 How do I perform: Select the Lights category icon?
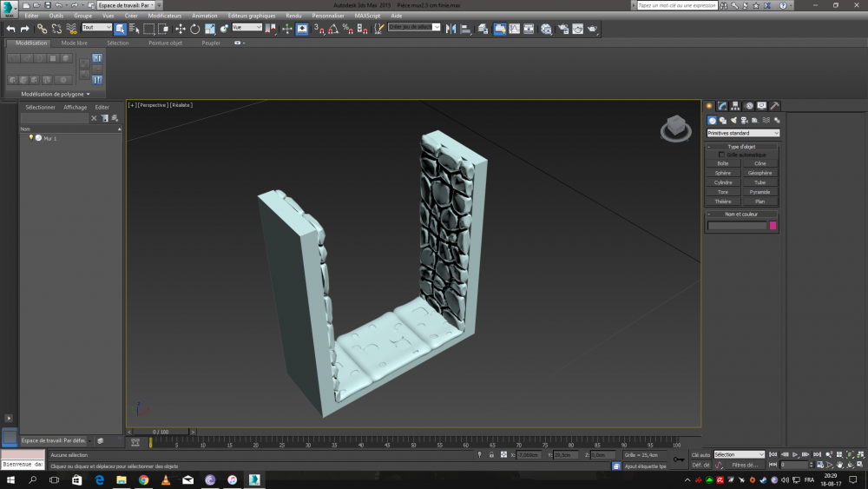click(733, 120)
